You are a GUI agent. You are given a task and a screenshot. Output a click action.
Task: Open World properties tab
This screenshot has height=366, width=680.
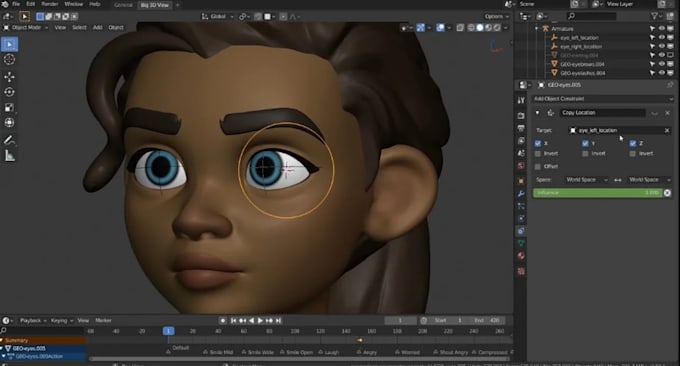pyautogui.click(x=521, y=166)
